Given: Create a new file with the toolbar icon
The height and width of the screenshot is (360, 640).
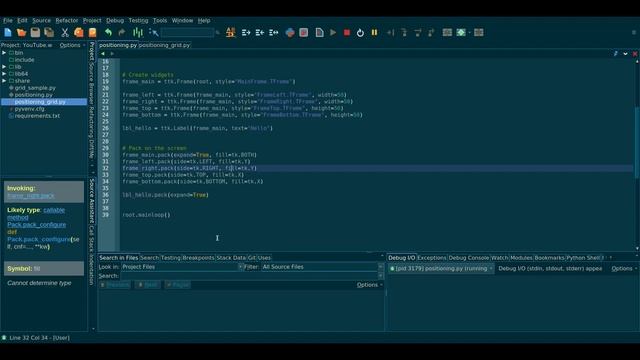Looking at the screenshot, I should point(8,32).
